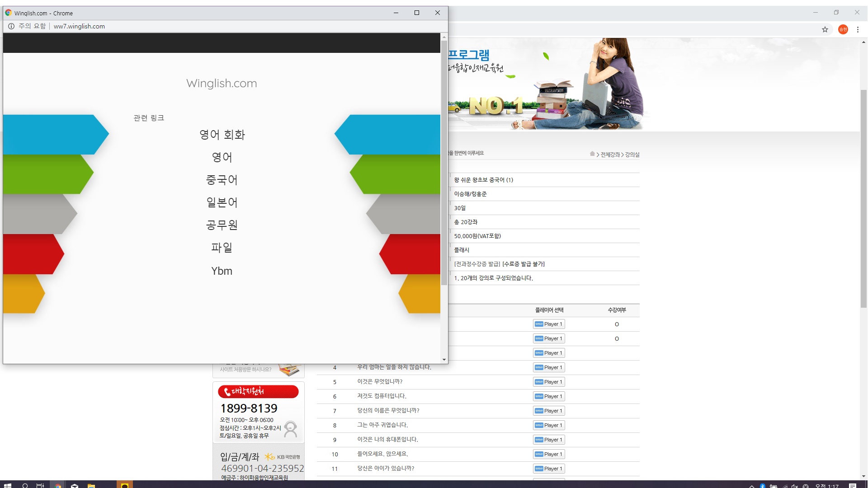Click the popup scrollbar's up arrow
This screenshot has width=868, height=488.
pos(444,37)
